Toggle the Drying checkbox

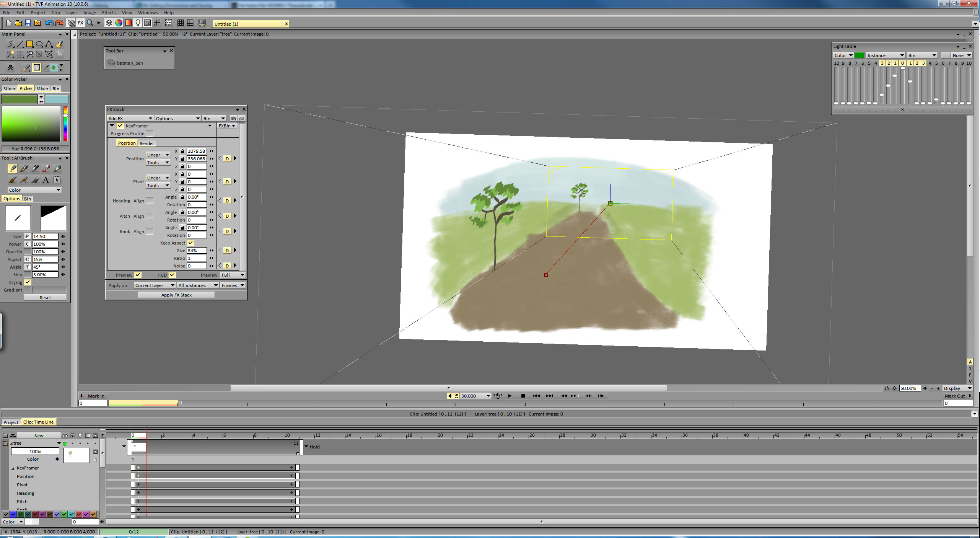pyautogui.click(x=28, y=282)
